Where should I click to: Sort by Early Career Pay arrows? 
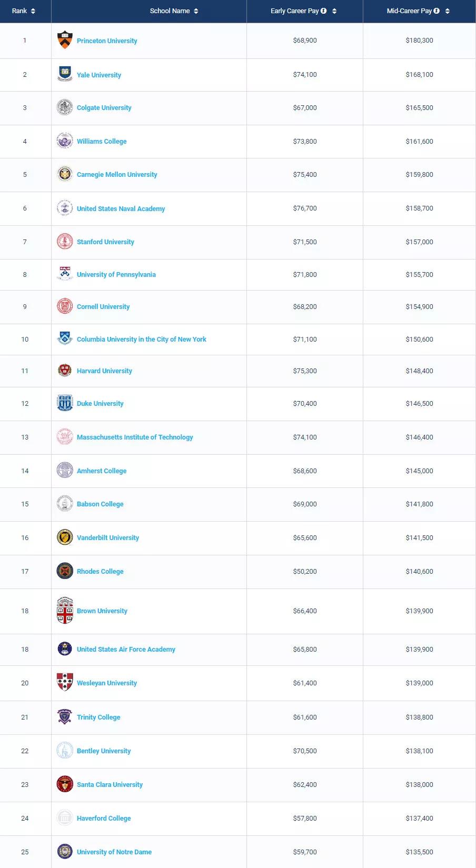pos(334,11)
